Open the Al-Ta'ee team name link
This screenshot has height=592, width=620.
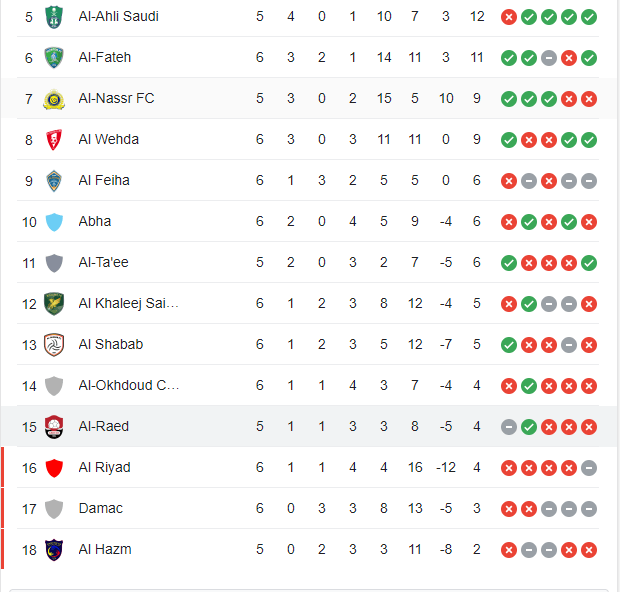pyautogui.click(x=103, y=262)
